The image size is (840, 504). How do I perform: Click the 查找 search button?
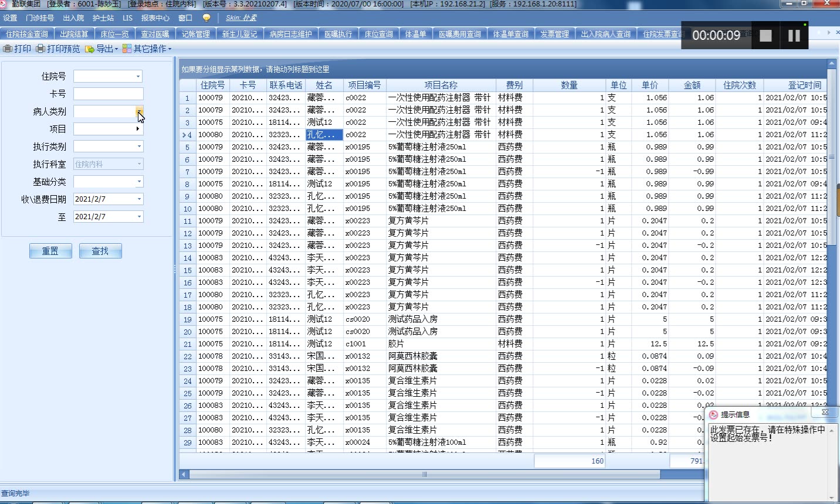100,251
